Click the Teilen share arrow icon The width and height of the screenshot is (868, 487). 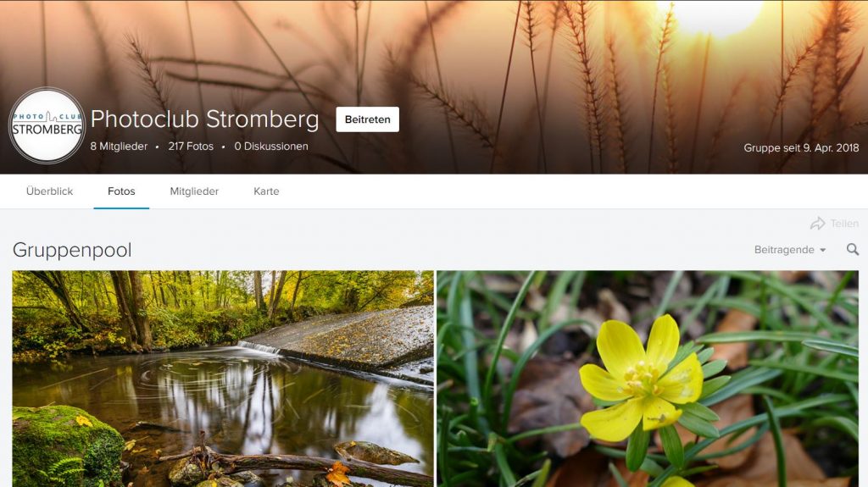coord(817,224)
